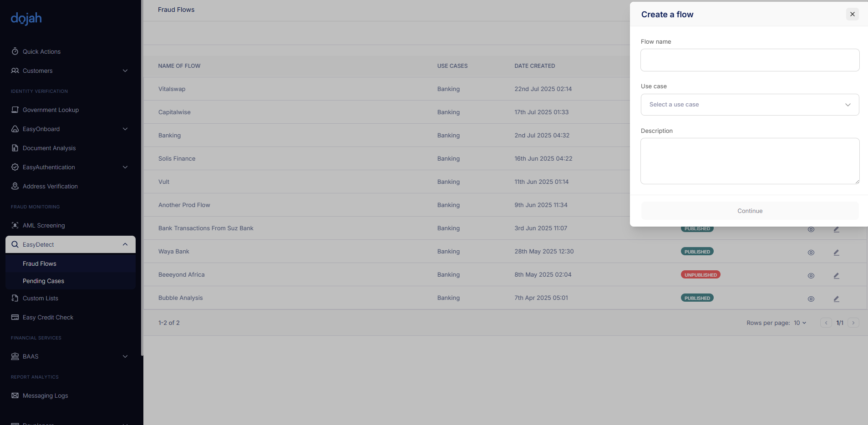Open Quick Actions in sidebar
This screenshot has height=425, width=868.
click(x=41, y=51)
